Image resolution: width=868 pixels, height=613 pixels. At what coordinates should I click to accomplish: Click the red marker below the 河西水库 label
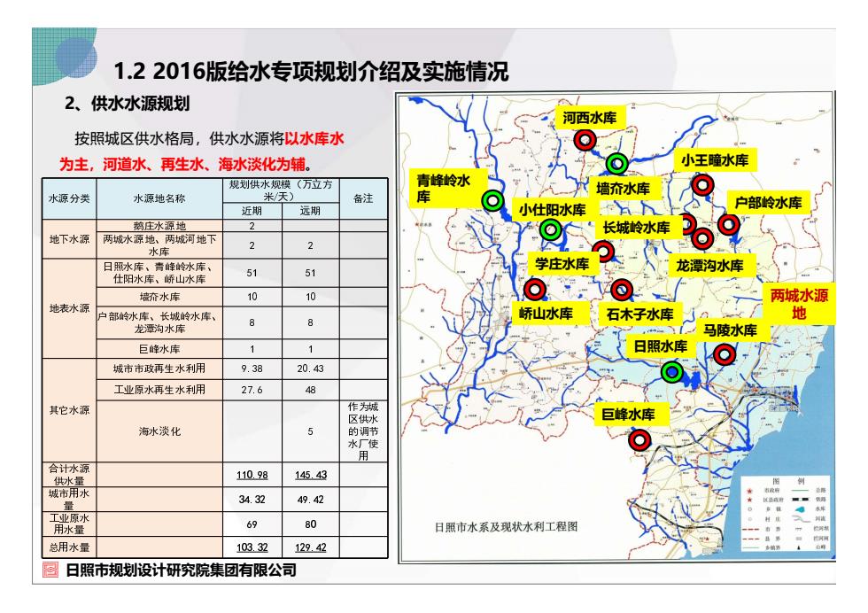(585, 140)
